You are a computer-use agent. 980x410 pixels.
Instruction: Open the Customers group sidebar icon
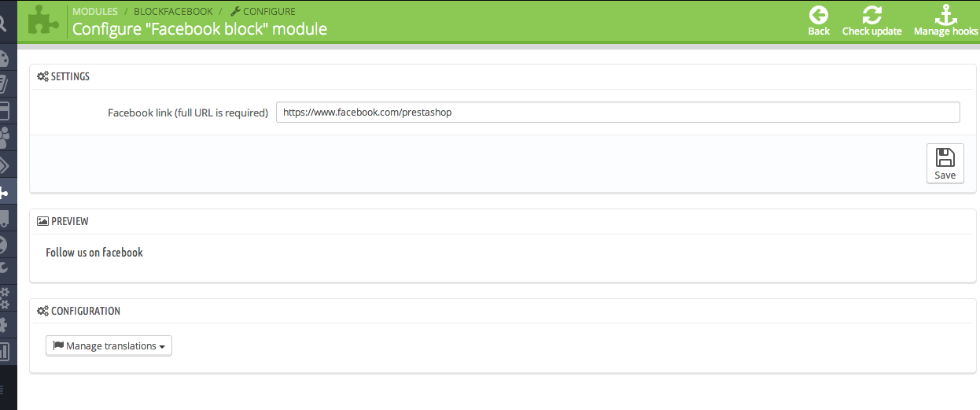pos(4,138)
